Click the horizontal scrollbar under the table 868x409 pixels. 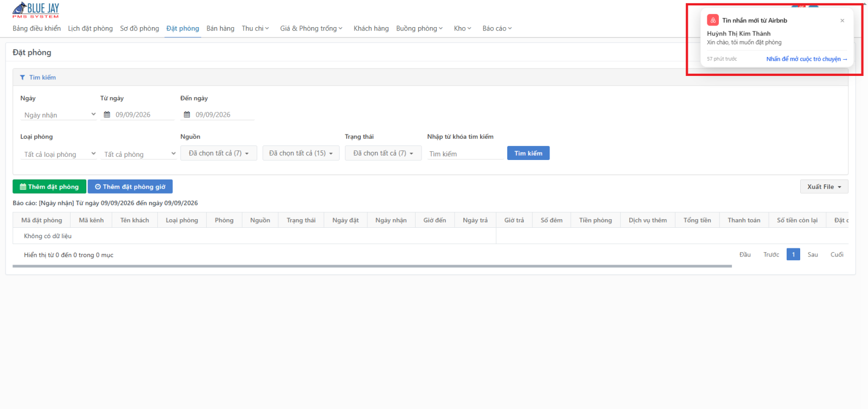click(x=372, y=266)
